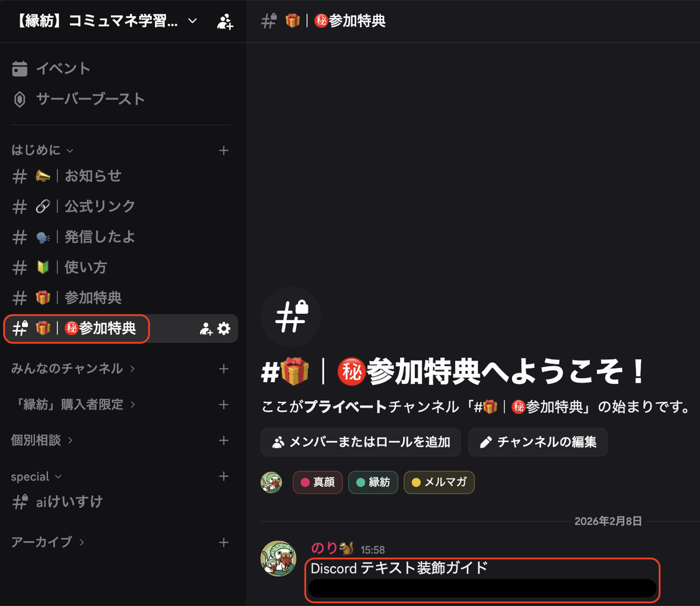Add a channel to みんなのチャンネル
Screen dimensions: 700x606
click(x=224, y=369)
